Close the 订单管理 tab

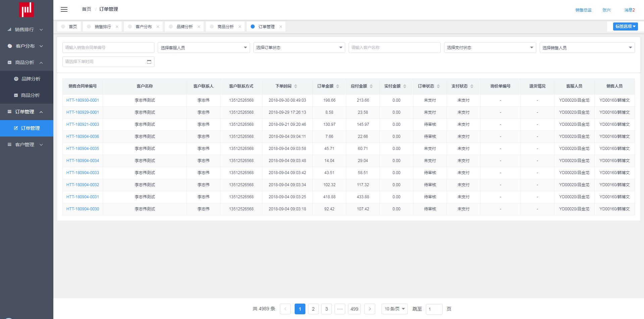pos(281,27)
